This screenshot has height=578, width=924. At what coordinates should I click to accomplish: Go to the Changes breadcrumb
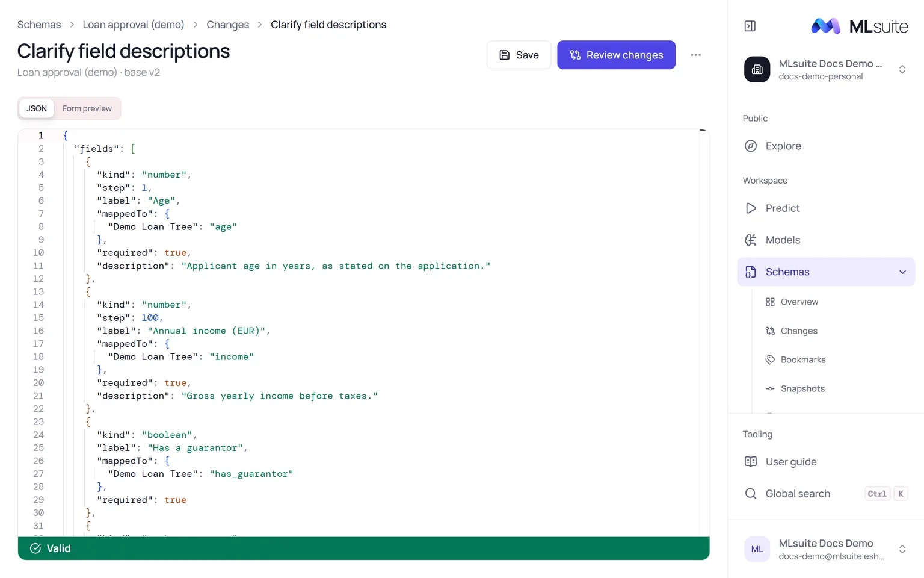tap(227, 25)
